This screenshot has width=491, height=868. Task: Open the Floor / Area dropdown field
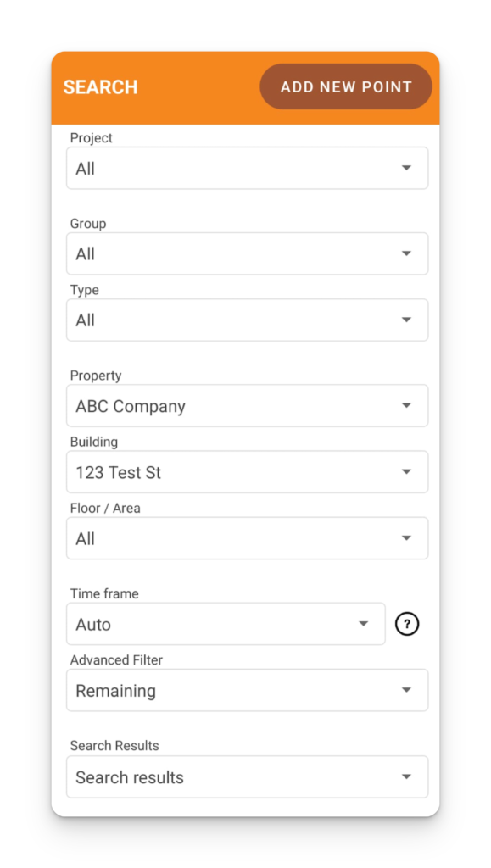(247, 538)
